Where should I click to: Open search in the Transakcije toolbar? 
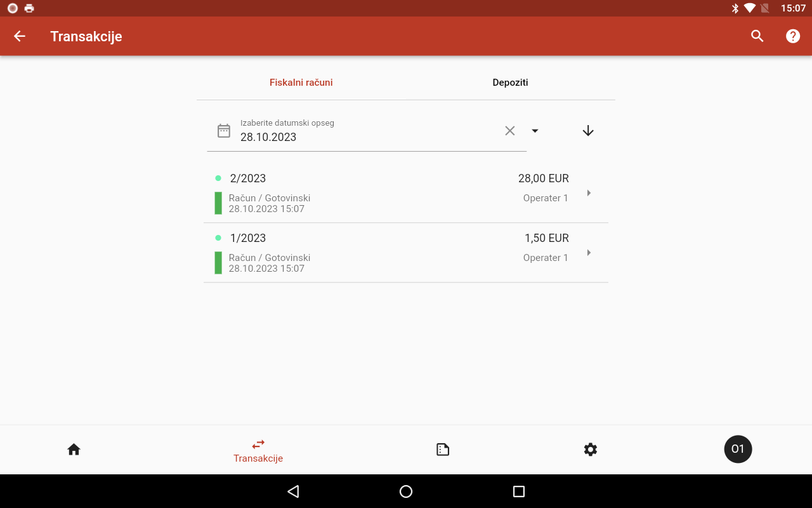pos(757,36)
